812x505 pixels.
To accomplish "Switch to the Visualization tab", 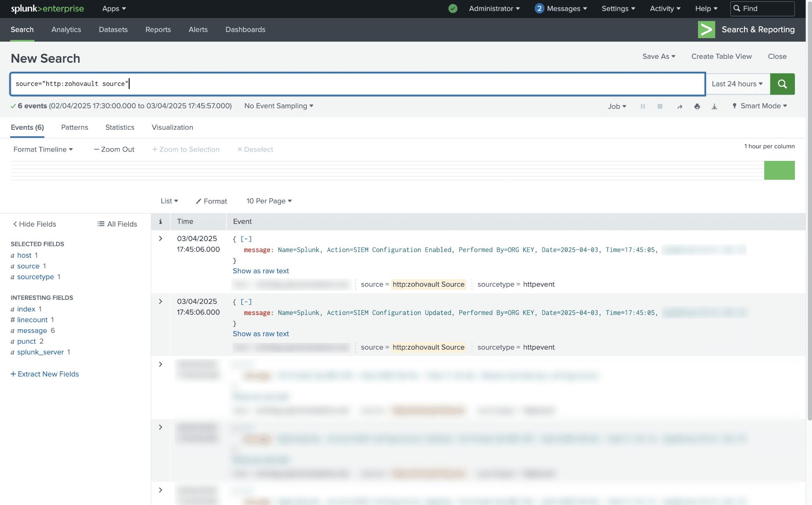I will tap(172, 127).
